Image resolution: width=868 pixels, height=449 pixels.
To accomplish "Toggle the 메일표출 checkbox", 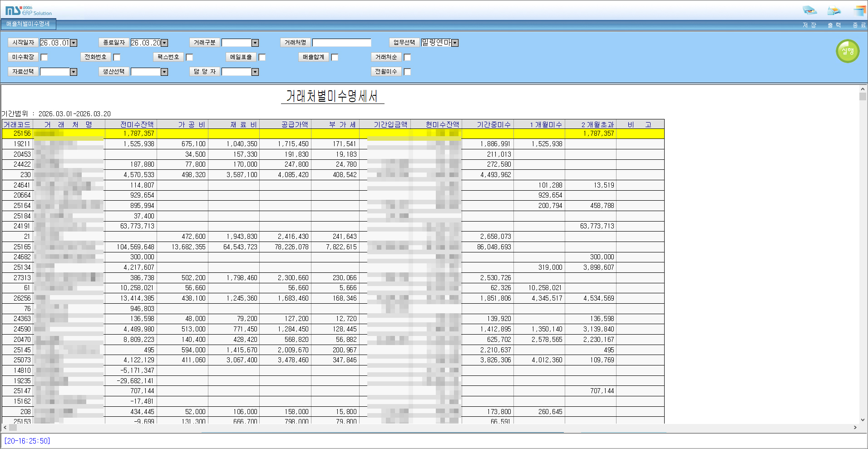I will pos(262,57).
